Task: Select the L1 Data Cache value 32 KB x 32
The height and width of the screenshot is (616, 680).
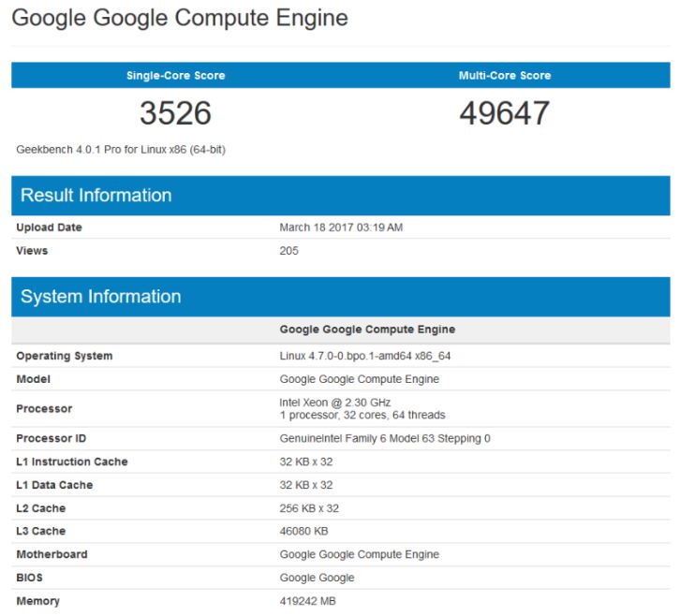Action: point(306,485)
